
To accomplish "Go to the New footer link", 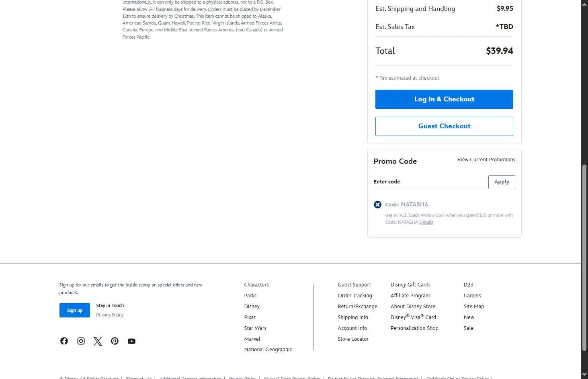I will pyautogui.click(x=469, y=317).
